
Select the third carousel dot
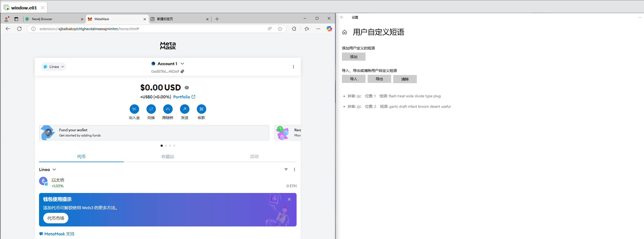tap(170, 146)
